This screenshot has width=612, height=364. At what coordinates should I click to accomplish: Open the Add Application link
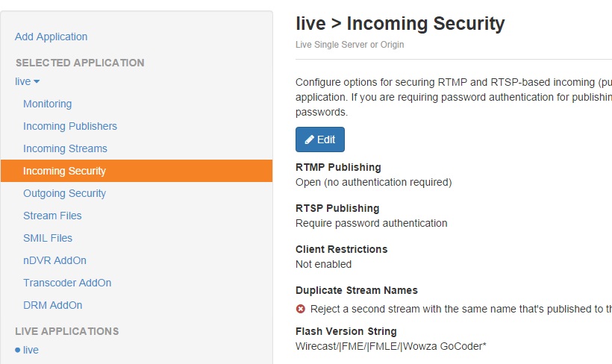(x=51, y=37)
